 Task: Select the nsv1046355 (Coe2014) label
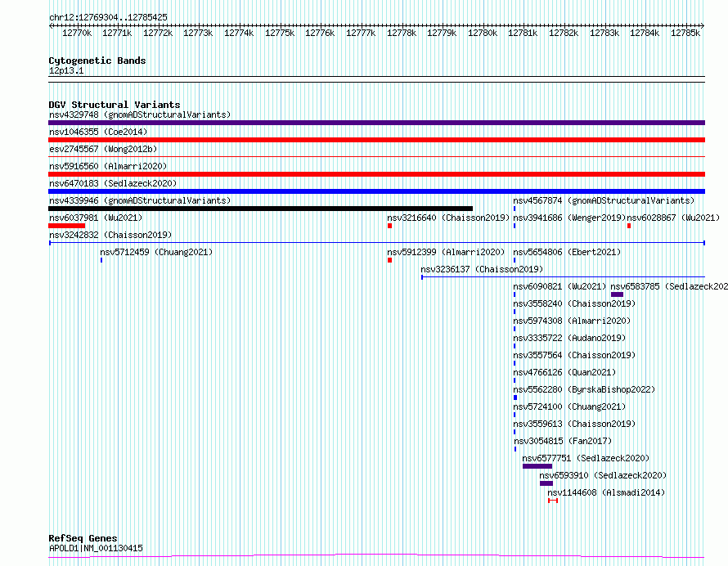point(98,132)
